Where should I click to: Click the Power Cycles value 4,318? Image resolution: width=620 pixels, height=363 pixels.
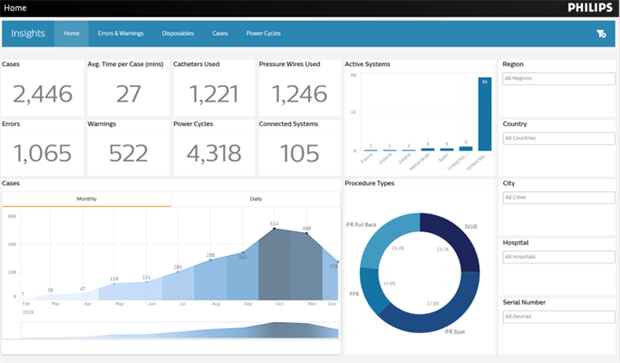tap(214, 153)
